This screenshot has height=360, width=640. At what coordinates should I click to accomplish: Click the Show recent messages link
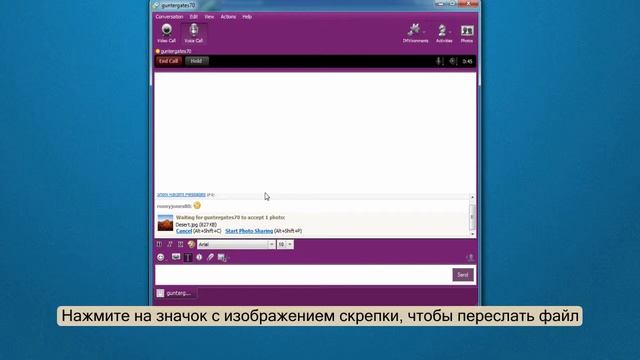(x=181, y=195)
